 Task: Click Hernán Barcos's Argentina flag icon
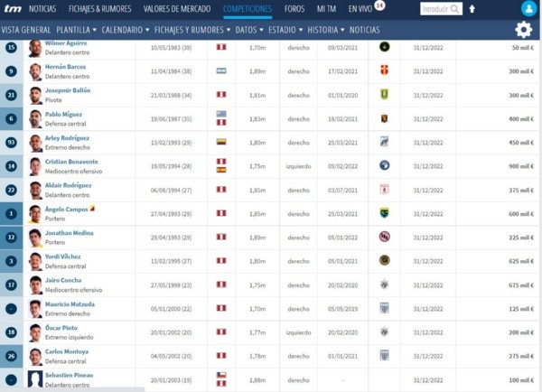click(x=220, y=70)
